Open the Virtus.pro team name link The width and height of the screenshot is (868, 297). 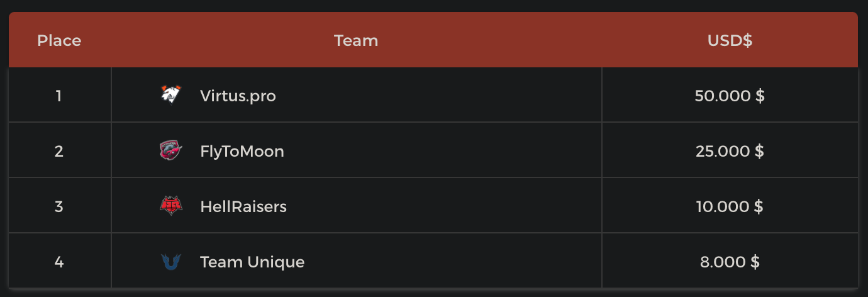tap(238, 96)
